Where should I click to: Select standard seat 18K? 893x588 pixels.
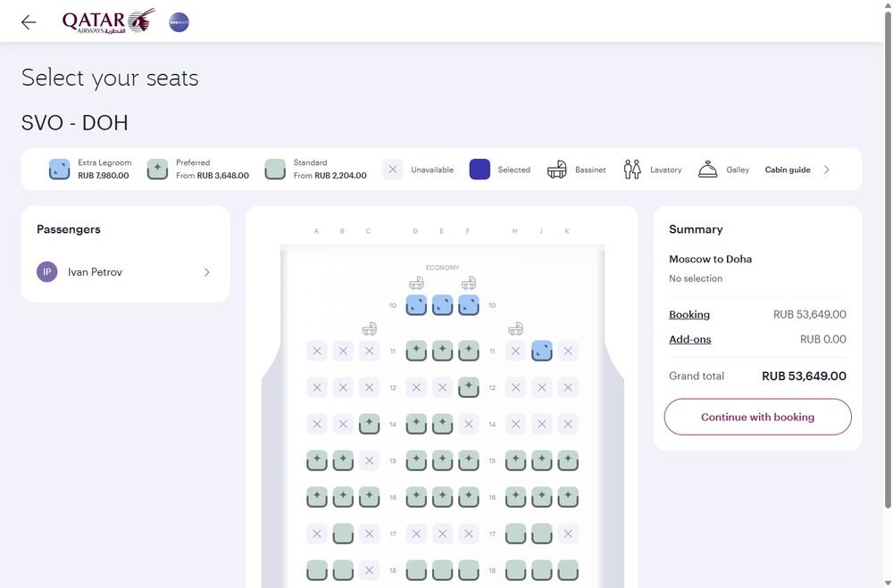point(568,570)
